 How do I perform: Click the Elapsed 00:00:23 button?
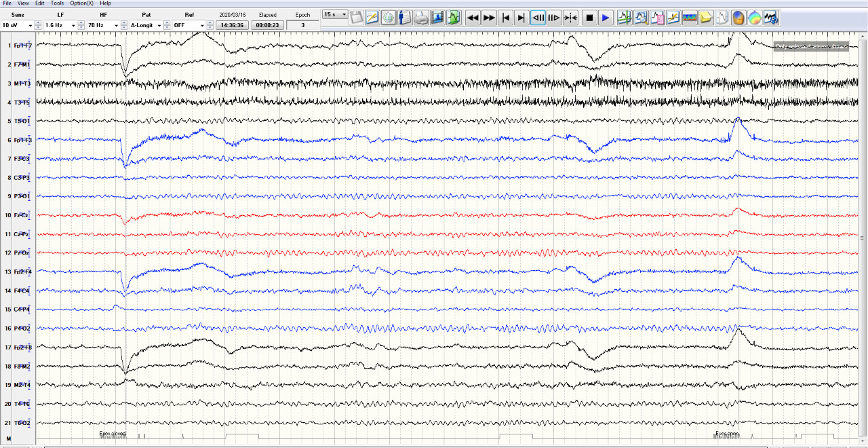pos(267,25)
